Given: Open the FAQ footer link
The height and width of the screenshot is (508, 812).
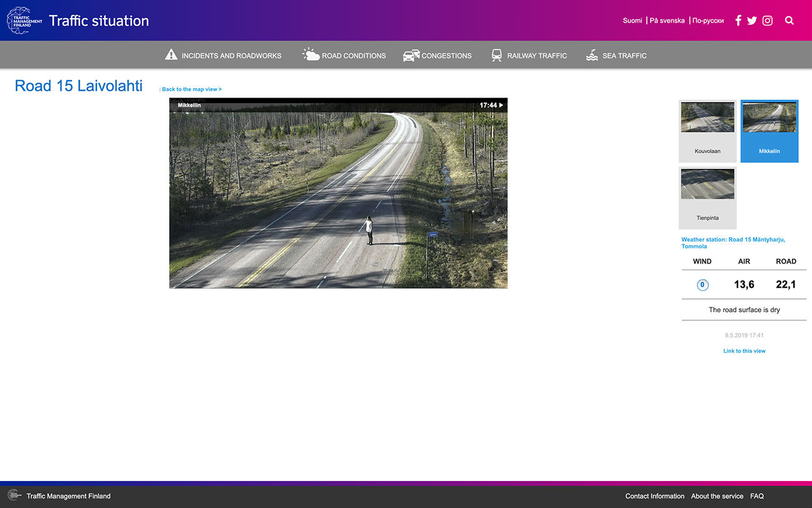Looking at the screenshot, I should [756, 496].
